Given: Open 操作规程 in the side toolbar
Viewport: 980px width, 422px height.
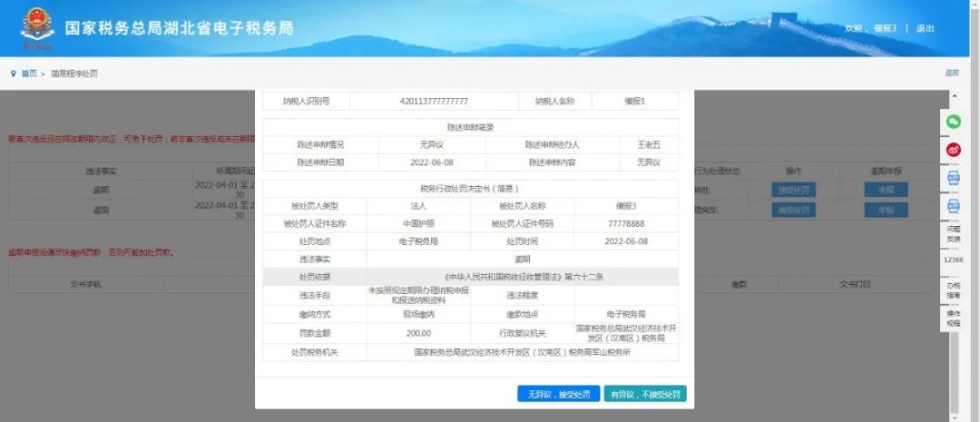Looking at the screenshot, I should coord(953,318).
